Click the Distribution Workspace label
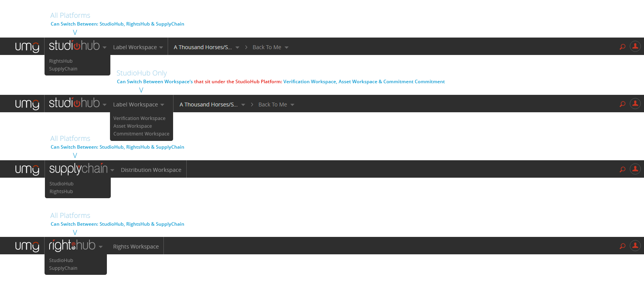Screen dimensions: 644x300 pyautogui.click(x=151, y=170)
